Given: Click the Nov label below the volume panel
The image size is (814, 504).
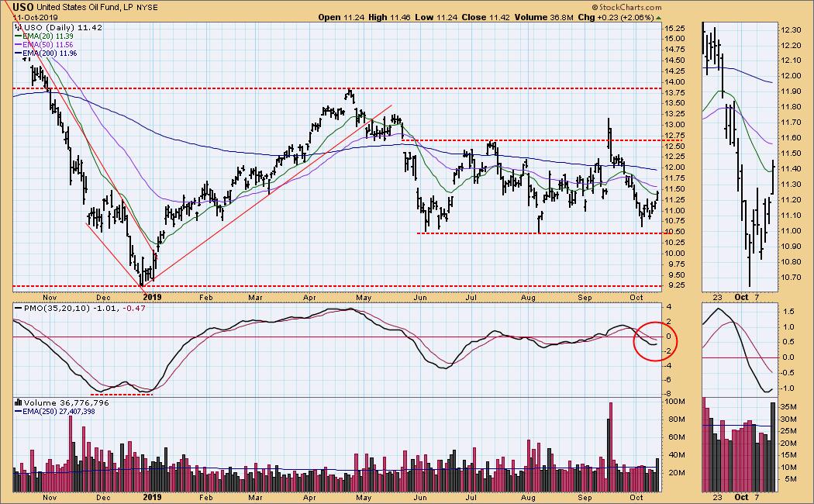Looking at the screenshot, I should pos(50,497).
